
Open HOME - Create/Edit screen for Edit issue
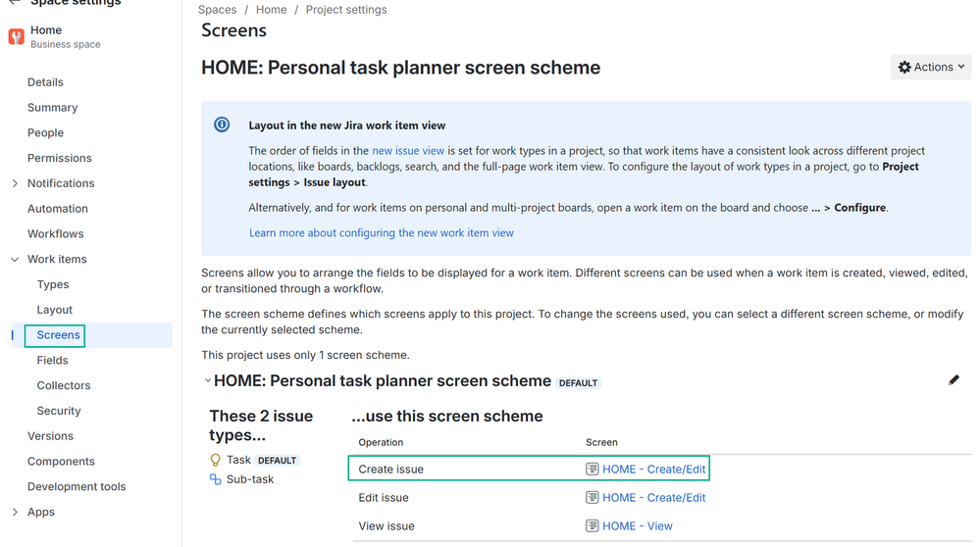(x=653, y=498)
